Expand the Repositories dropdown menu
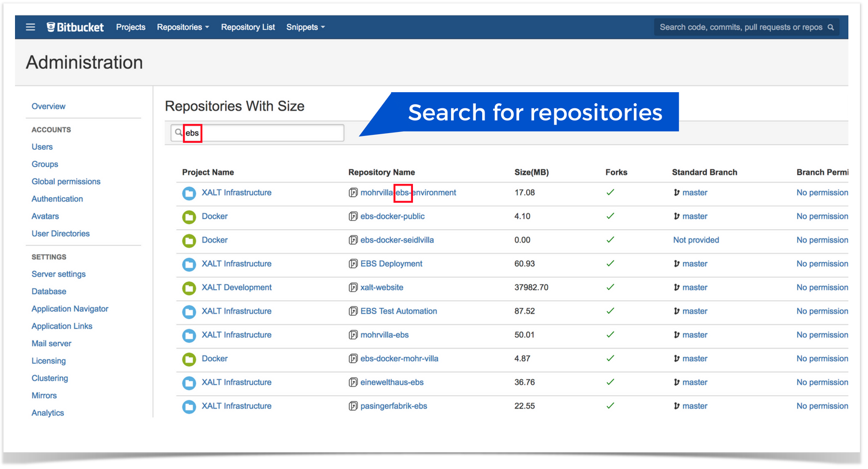The height and width of the screenshot is (469, 868). coord(183,27)
